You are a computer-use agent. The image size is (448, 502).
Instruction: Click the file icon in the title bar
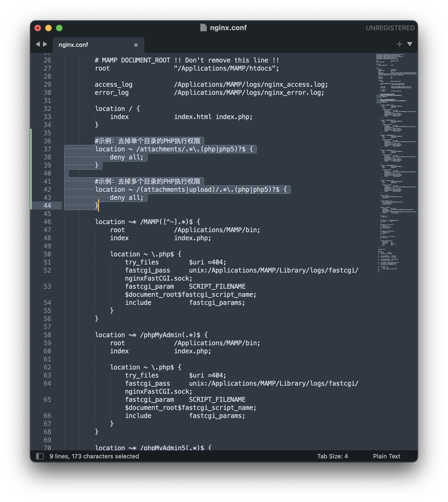[204, 27]
